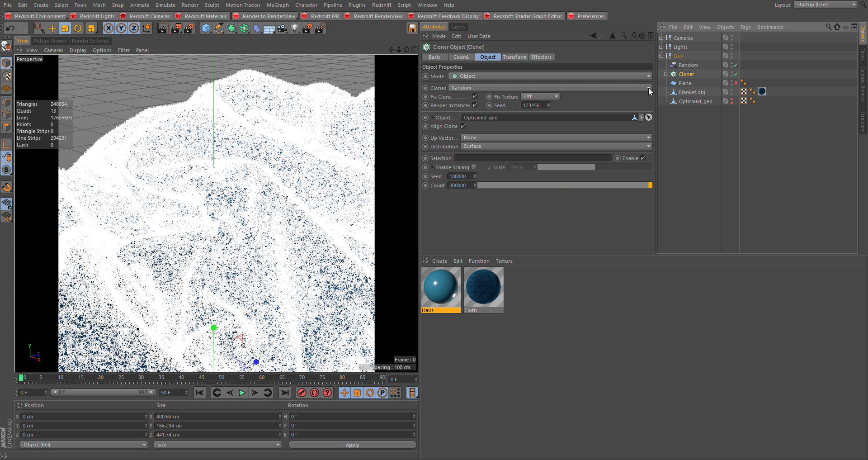The height and width of the screenshot is (460, 868).
Task: Select the Move tool in top toolbar
Action: pos(52,28)
